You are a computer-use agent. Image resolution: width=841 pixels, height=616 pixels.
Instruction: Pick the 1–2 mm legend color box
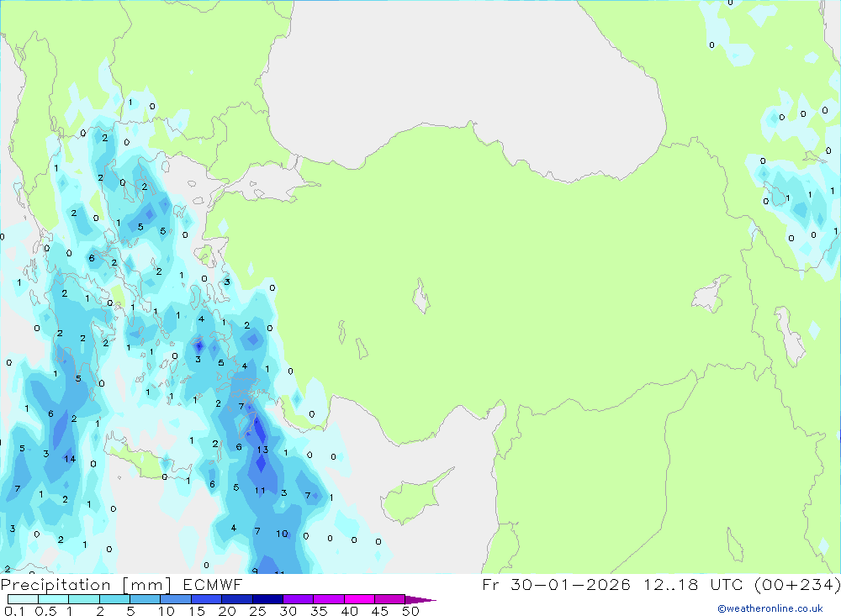84,599
